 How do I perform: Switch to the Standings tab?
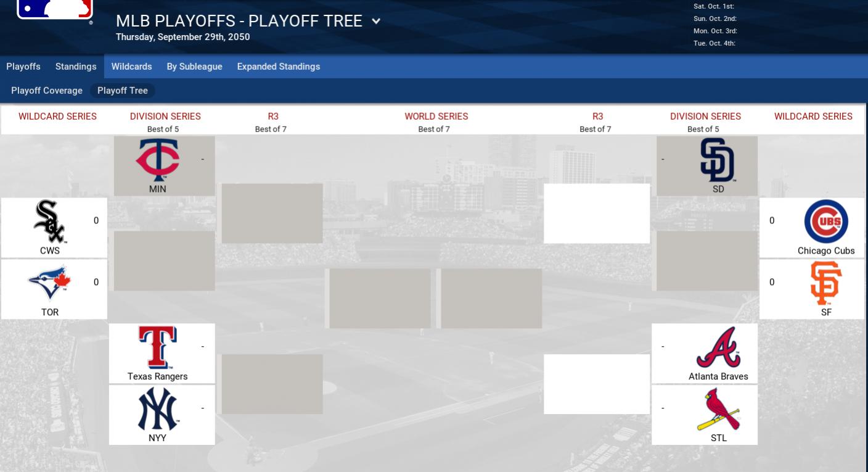[x=76, y=67]
